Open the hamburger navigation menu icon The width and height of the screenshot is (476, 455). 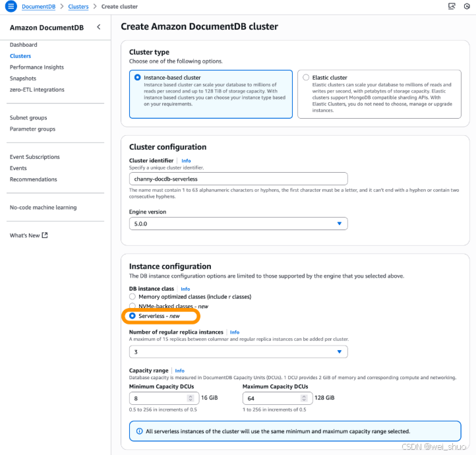pyautogui.click(x=11, y=6)
